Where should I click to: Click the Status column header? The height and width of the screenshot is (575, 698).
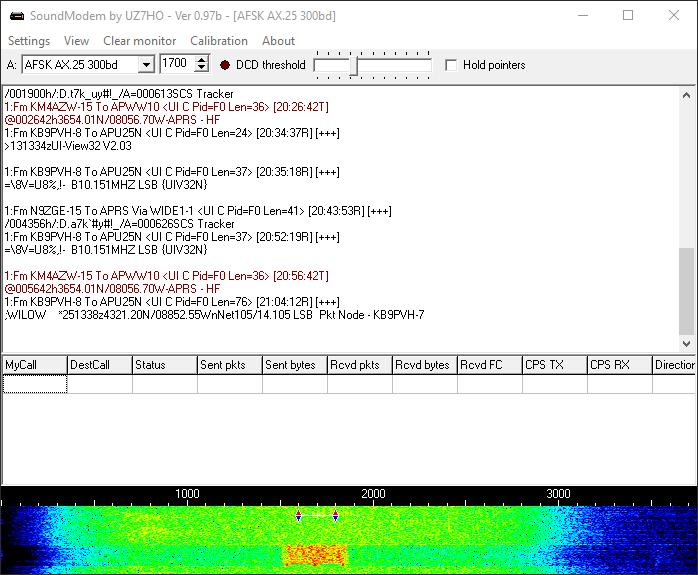(165, 365)
